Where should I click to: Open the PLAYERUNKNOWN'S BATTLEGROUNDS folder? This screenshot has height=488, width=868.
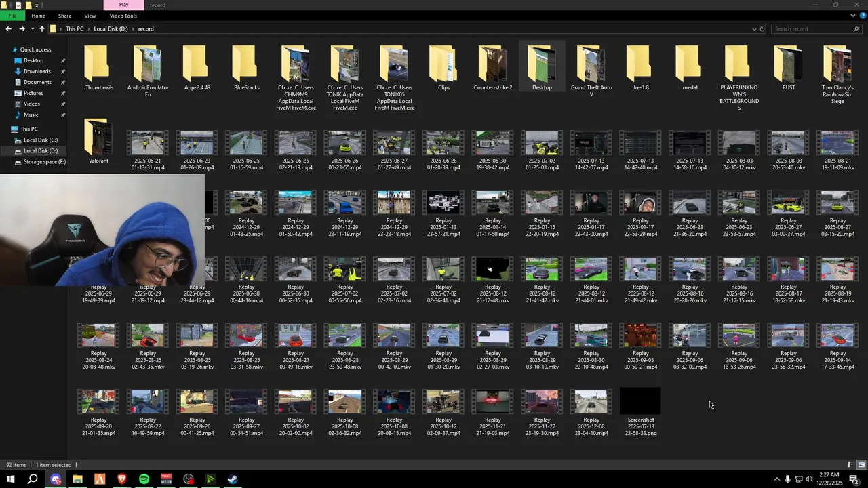pos(739,78)
